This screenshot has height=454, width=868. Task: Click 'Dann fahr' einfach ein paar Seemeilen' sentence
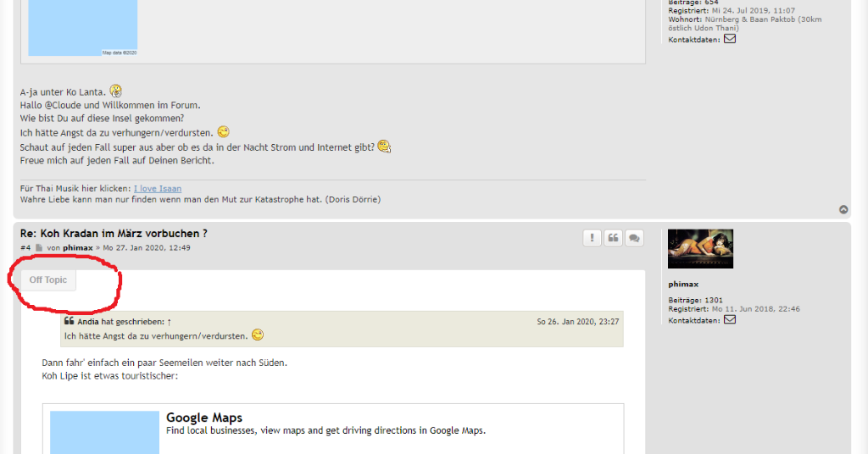pos(164,363)
